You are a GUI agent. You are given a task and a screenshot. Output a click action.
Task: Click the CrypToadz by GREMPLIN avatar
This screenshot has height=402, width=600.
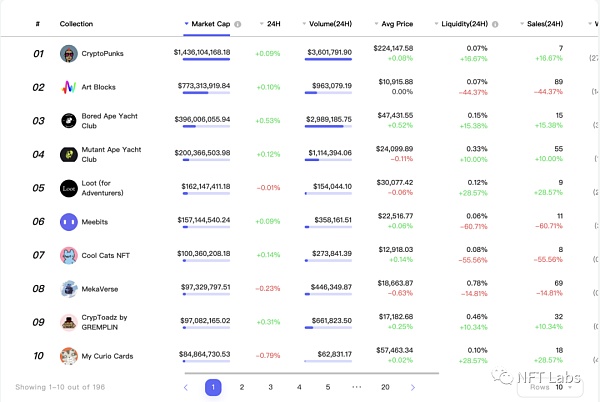(68, 322)
